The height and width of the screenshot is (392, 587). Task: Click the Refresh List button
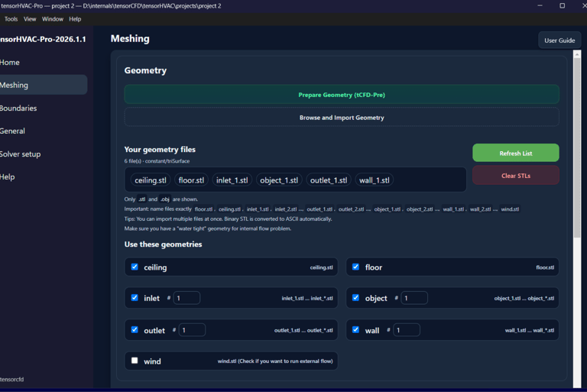[x=516, y=153]
